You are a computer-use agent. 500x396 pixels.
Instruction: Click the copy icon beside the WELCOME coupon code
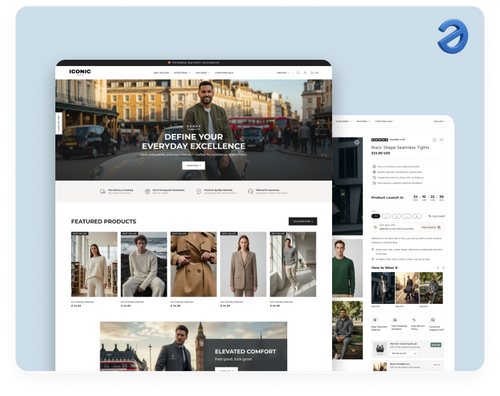click(439, 227)
